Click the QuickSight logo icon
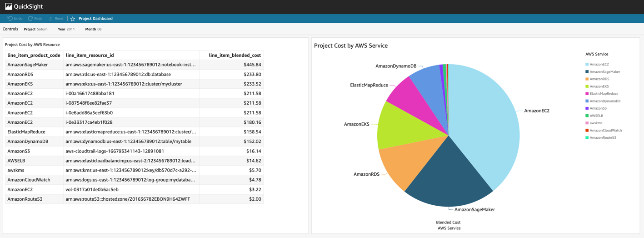This screenshot has width=644, height=238. tap(9, 6)
